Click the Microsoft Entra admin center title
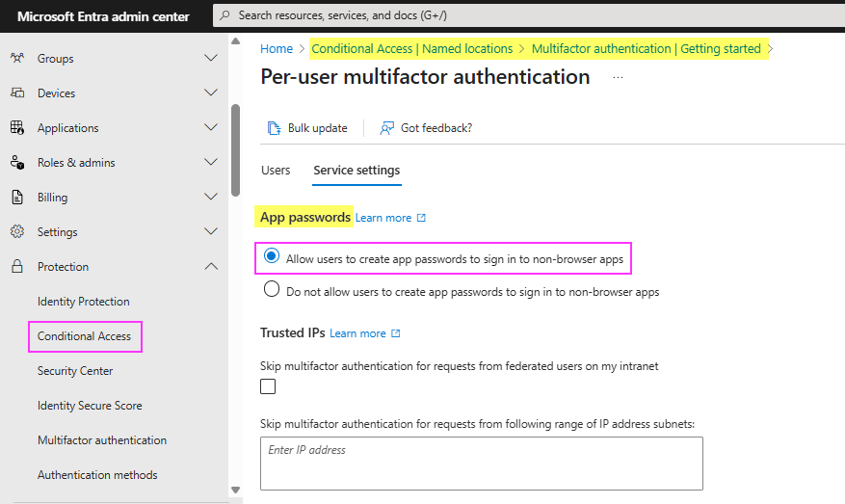Image resolution: width=845 pixels, height=504 pixels. click(x=103, y=16)
